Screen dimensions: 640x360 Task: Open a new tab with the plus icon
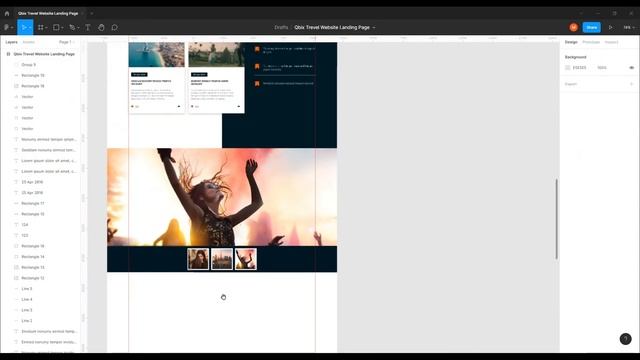coord(91,13)
